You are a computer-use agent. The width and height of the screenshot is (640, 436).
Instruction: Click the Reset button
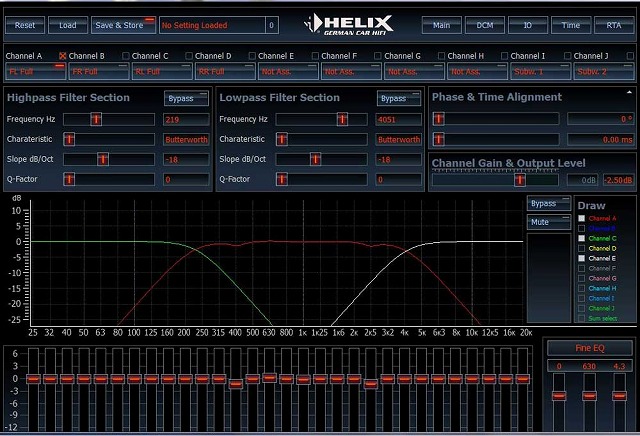click(x=25, y=25)
